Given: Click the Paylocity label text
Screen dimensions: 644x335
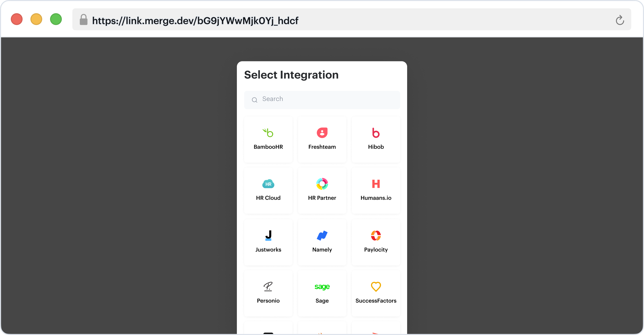Looking at the screenshot, I should pos(376,250).
